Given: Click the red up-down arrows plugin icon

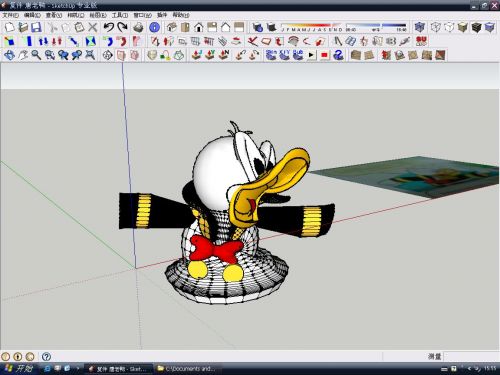Looking at the screenshot, I should pos(57,41).
